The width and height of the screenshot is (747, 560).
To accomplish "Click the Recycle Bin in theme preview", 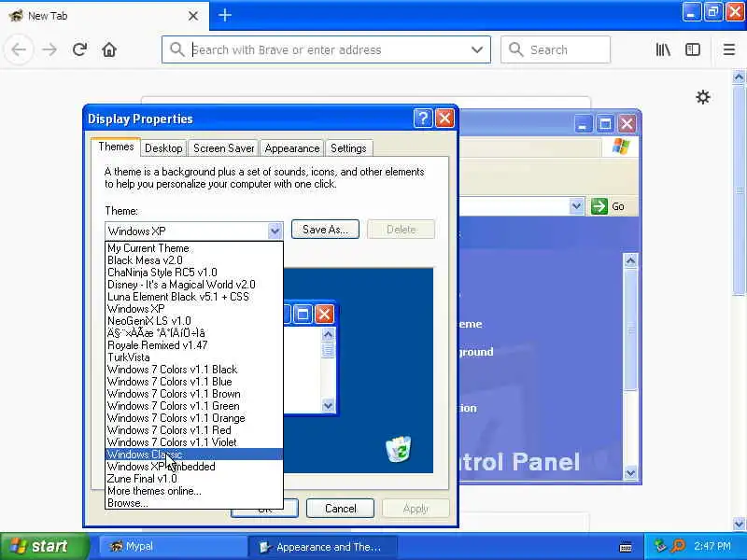I will (x=399, y=449).
